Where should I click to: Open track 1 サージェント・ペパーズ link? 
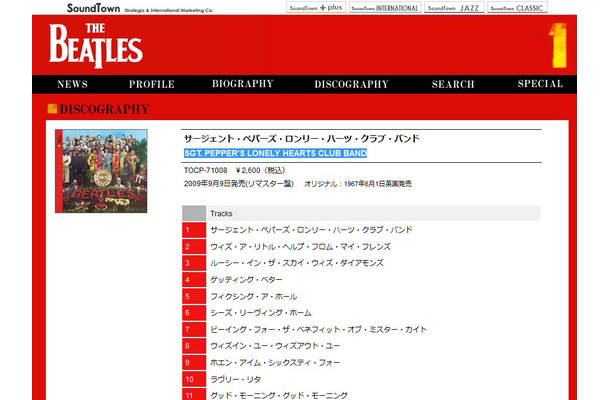tap(311, 230)
